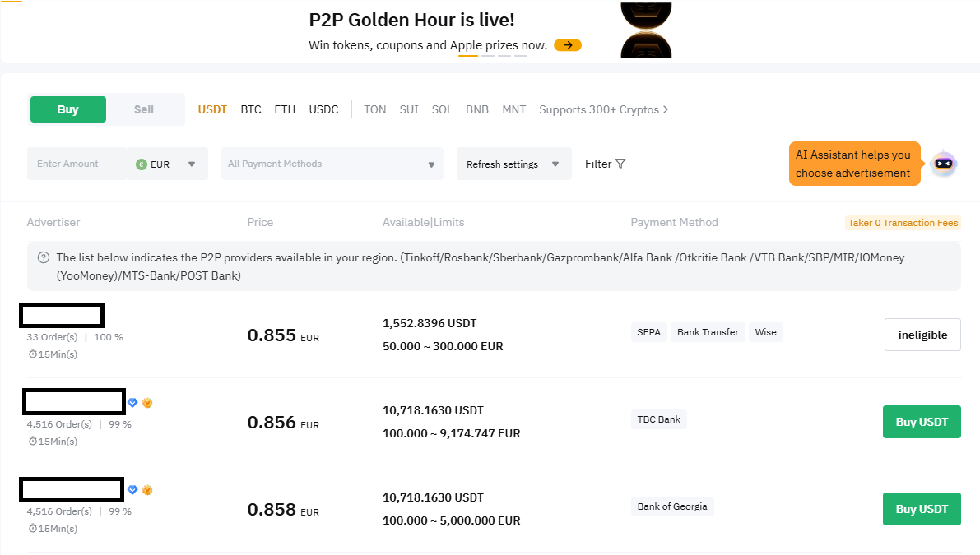The height and width of the screenshot is (555, 980).
Task: Expand Supports 300+ Cryptos list
Action: click(x=603, y=109)
